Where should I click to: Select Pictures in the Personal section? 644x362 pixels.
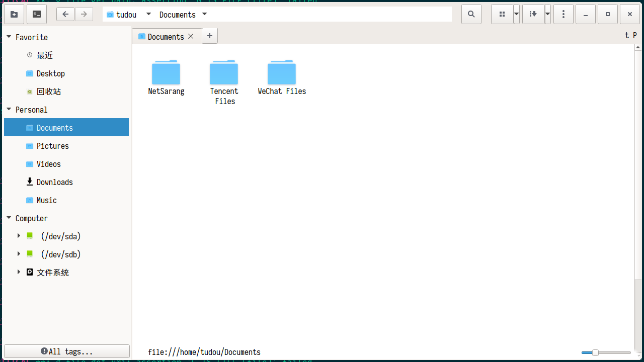tap(52, 146)
